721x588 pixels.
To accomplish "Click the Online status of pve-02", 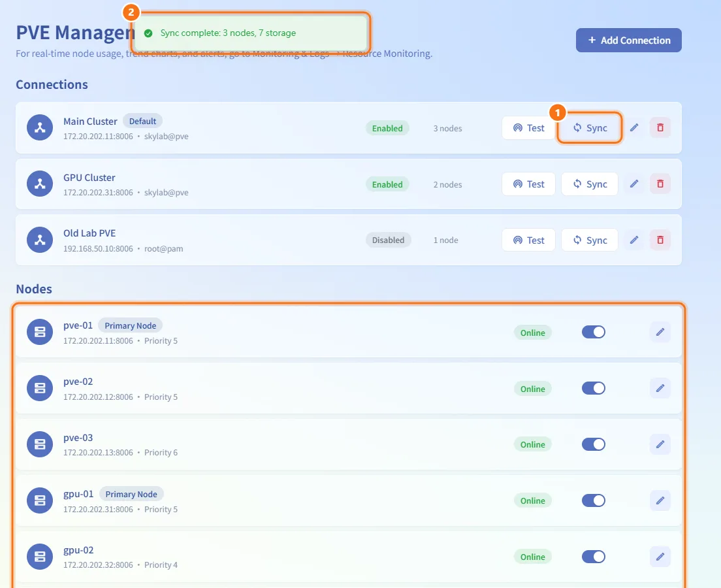I will click(x=532, y=389).
